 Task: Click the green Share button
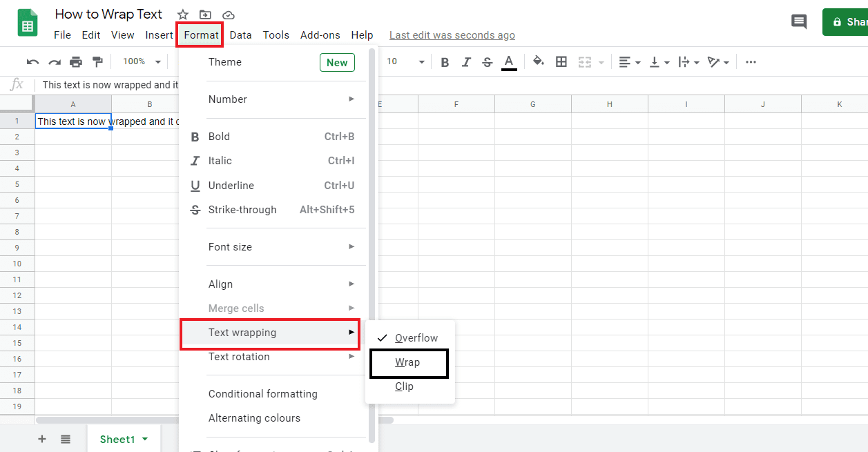click(845, 22)
